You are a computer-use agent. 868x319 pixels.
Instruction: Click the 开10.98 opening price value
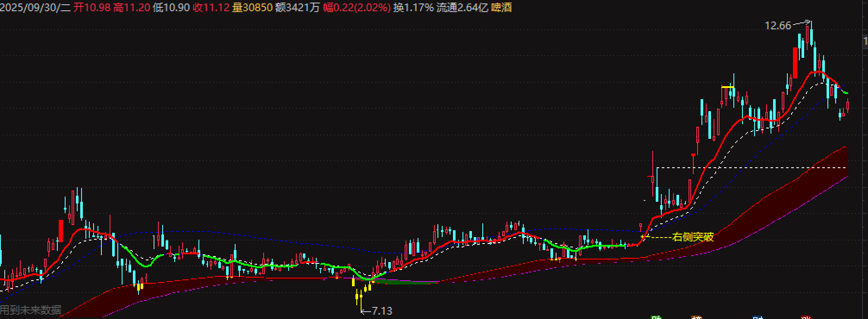[92, 7]
